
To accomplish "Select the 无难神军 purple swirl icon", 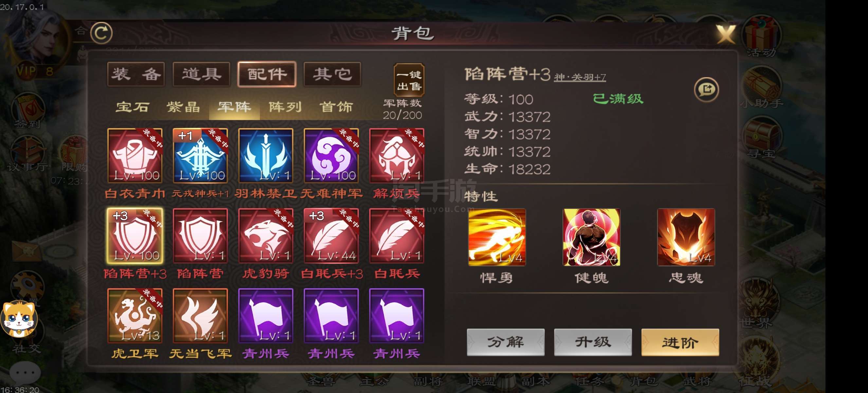I will pos(331,155).
